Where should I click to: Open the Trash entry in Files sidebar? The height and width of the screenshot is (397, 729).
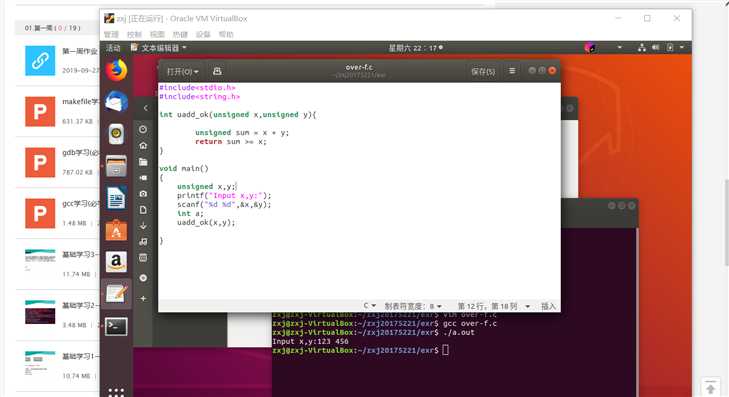coord(143,258)
